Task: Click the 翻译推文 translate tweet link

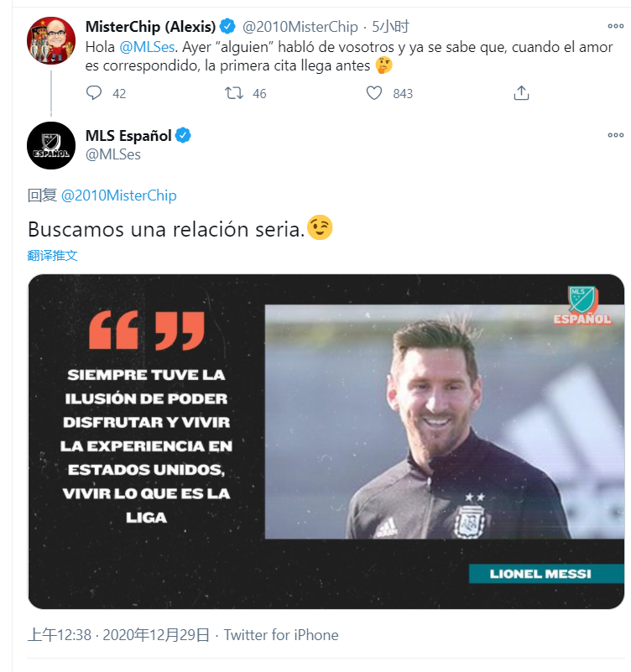Action: pos(52,255)
